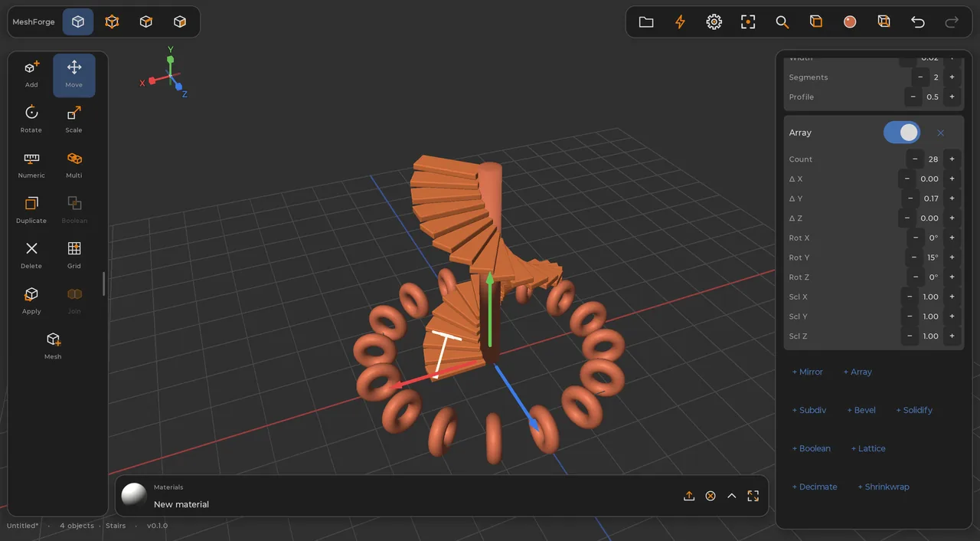Click the Apply tool
The image size is (980, 541).
[x=31, y=300]
